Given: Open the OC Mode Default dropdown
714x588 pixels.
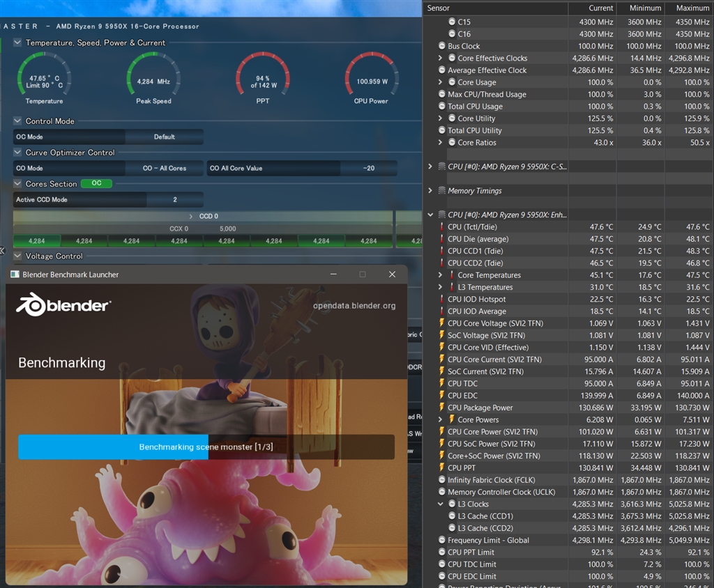Looking at the screenshot, I should (x=164, y=137).
